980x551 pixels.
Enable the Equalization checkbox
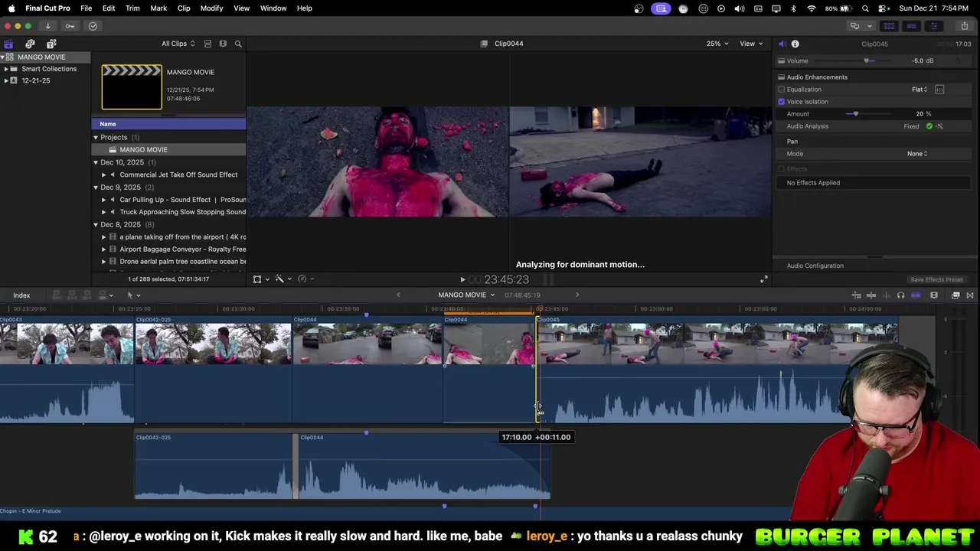[x=782, y=90]
